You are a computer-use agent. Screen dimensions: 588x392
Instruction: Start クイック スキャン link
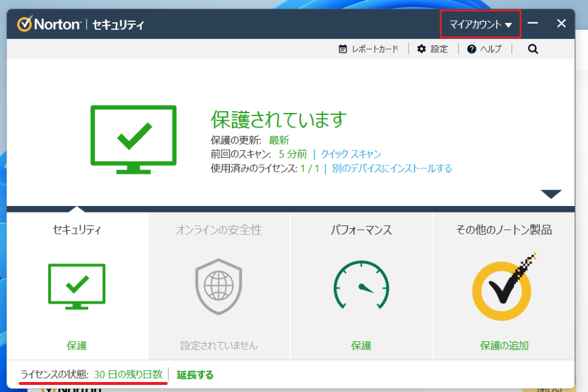350,154
